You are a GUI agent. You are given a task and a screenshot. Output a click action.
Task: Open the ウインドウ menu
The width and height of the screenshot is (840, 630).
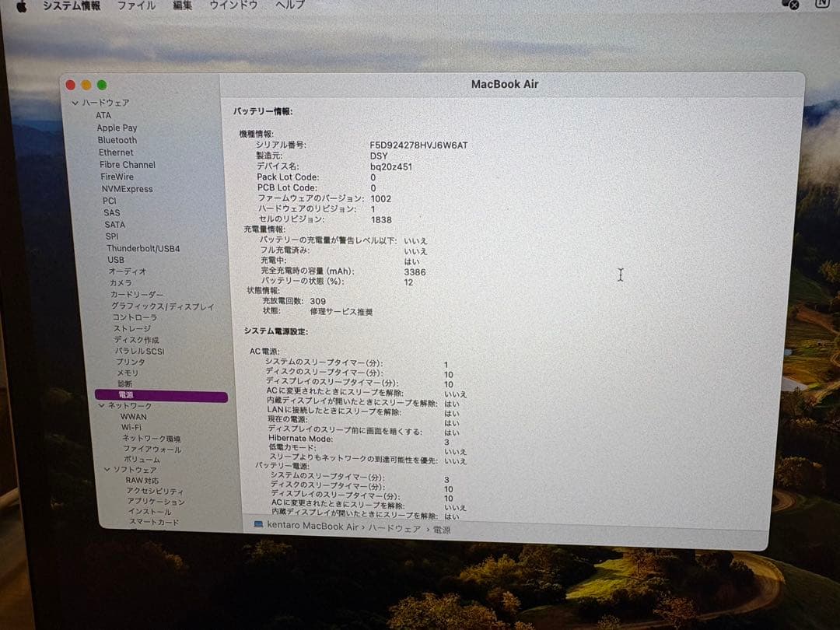point(233,5)
